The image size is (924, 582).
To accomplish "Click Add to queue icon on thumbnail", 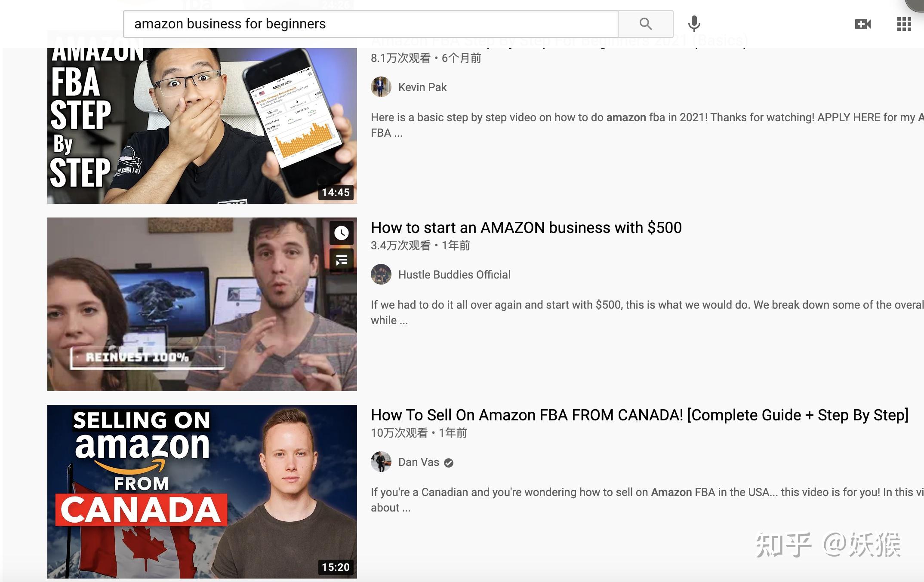I will [x=342, y=260].
